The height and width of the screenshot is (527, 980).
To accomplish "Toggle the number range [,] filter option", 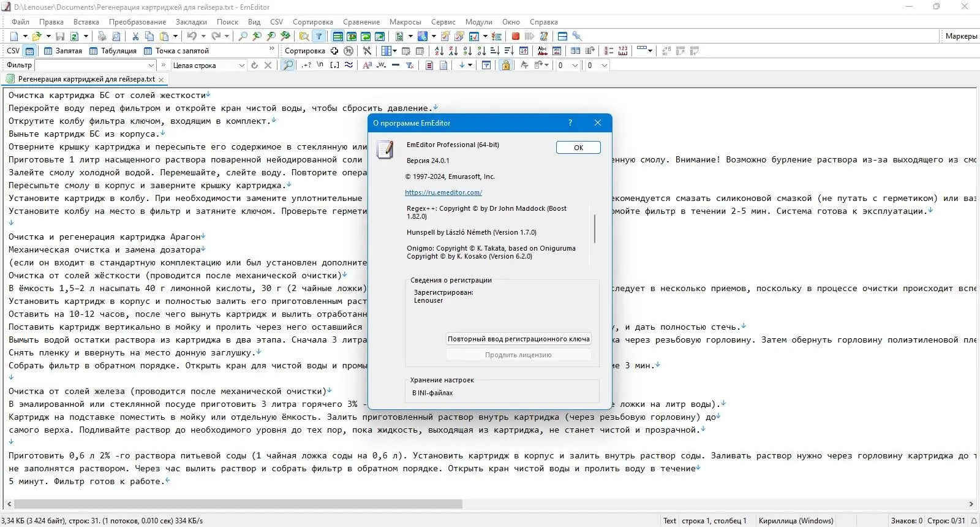I will (x=334, y=65).
